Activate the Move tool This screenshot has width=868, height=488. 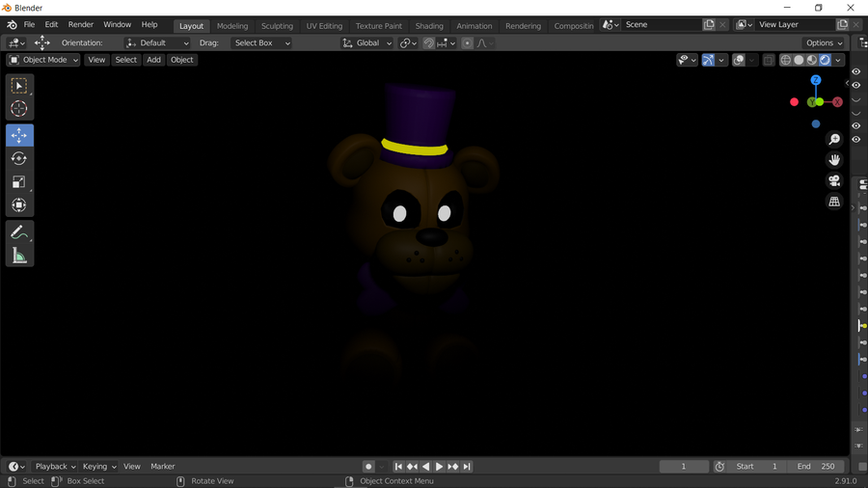[19, 136]
